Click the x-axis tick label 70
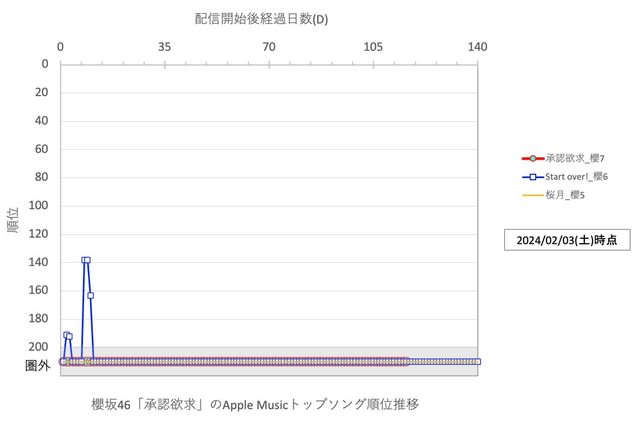This screenshot has width=640, height=425. pos(269,46)
